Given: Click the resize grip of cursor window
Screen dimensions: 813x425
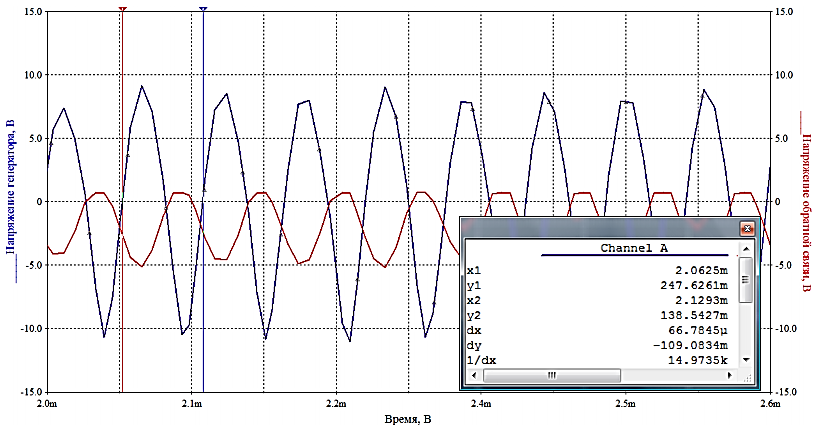Looking at the screenshot, I should pyautogui.click(x=747, y=379).
